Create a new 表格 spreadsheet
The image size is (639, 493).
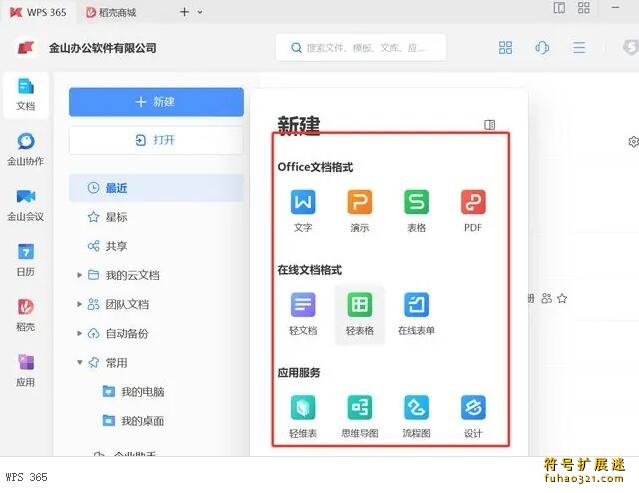coord(416,211)
